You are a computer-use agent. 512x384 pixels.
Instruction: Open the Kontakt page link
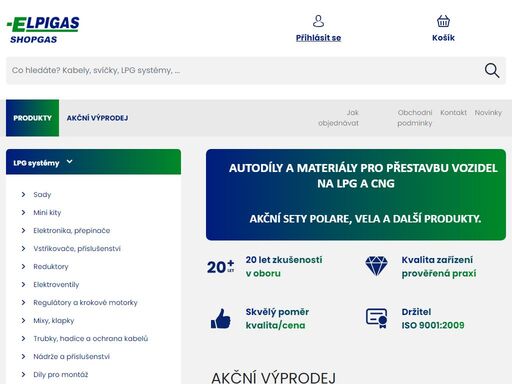pyautogui.click(x=453, y=113)
